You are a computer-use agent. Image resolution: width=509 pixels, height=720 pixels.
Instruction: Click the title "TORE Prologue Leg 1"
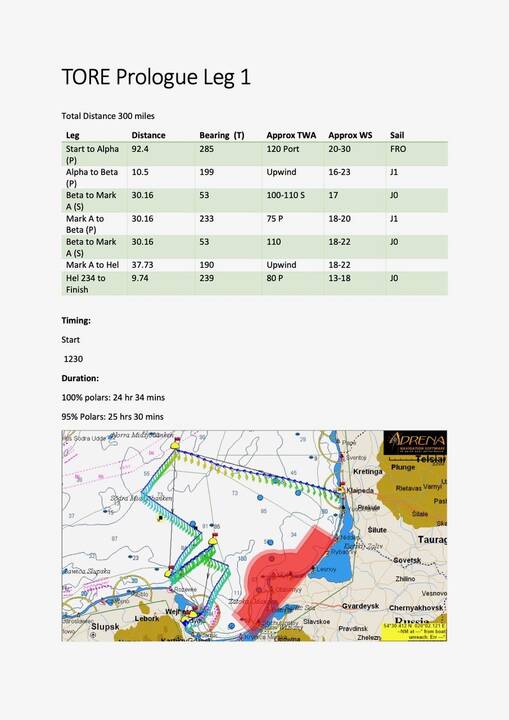coord(156,77)
